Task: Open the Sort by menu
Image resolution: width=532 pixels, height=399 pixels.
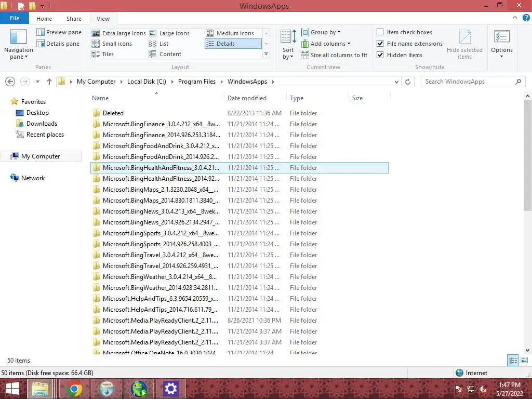Action: [288, 44]
